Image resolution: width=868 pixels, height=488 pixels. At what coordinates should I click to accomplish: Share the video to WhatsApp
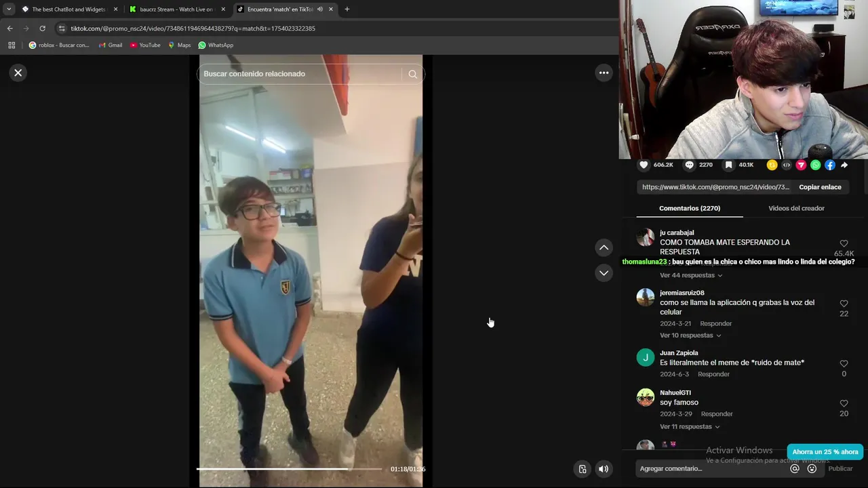[x=816, y=165]
